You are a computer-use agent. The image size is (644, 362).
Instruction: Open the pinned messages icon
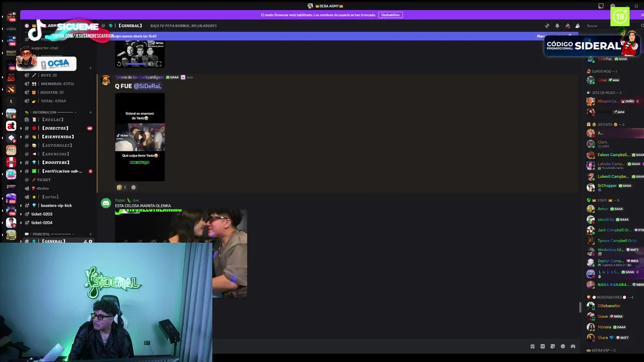[568, 26]
